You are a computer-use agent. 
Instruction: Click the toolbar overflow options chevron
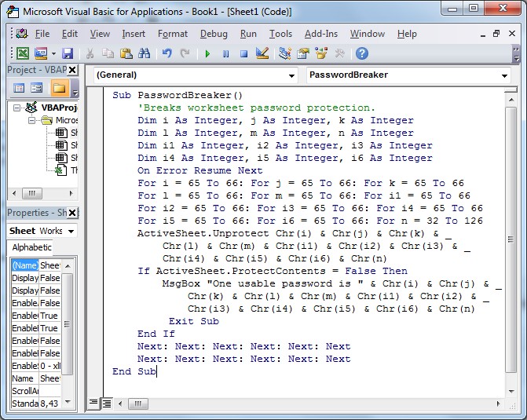coord(516,54)
